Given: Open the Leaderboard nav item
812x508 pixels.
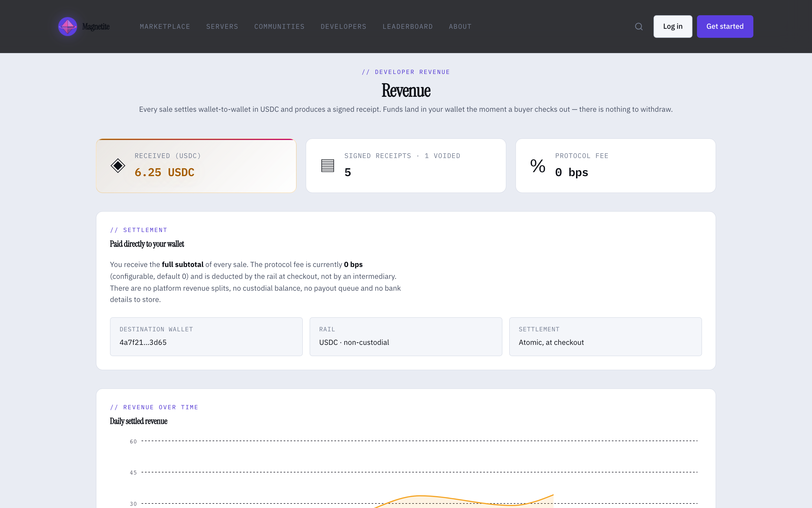Looking at the screenshot, I should pos(408,27).
